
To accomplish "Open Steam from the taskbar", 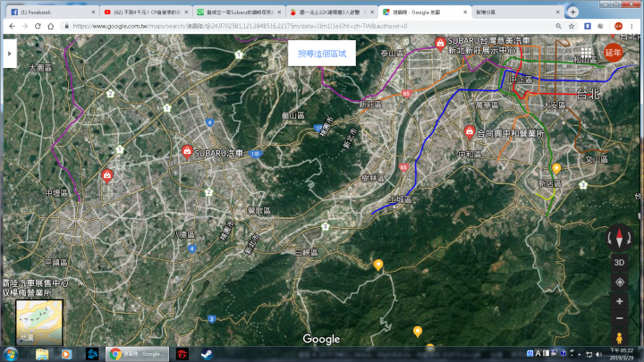I will pos(207,354).
